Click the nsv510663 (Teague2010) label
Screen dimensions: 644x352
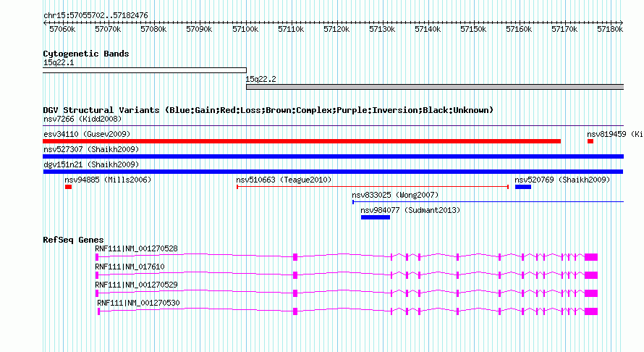[x=284, y=180]
